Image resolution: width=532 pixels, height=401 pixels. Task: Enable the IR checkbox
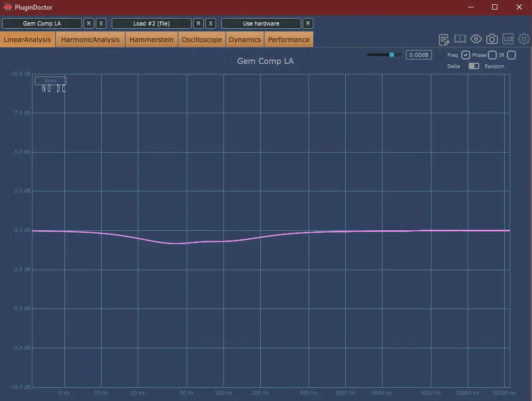(x=512, y=55)
